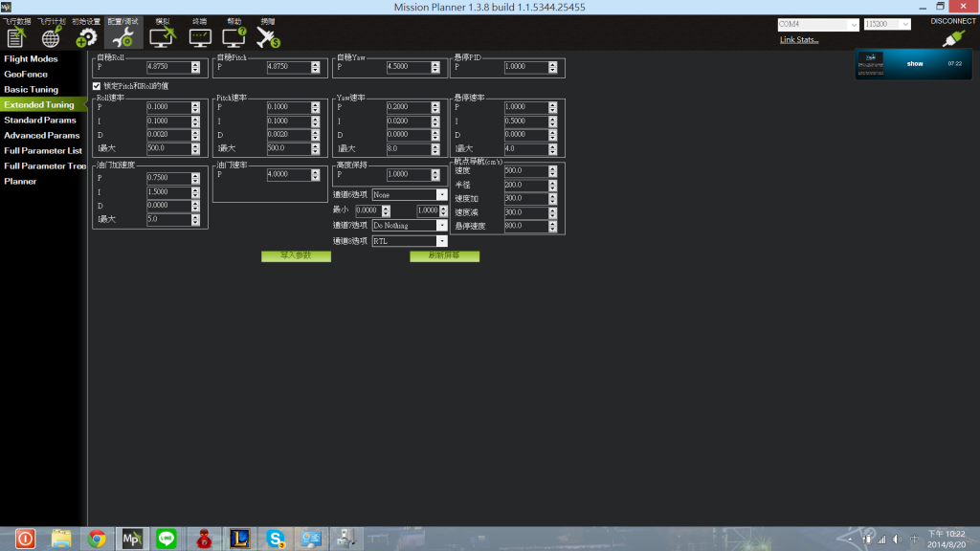Screen dimensions: 980x551
Task: Click the 油门加速度 I value field 1.5000
Action: pyautogui.click(x=168, y=192)
